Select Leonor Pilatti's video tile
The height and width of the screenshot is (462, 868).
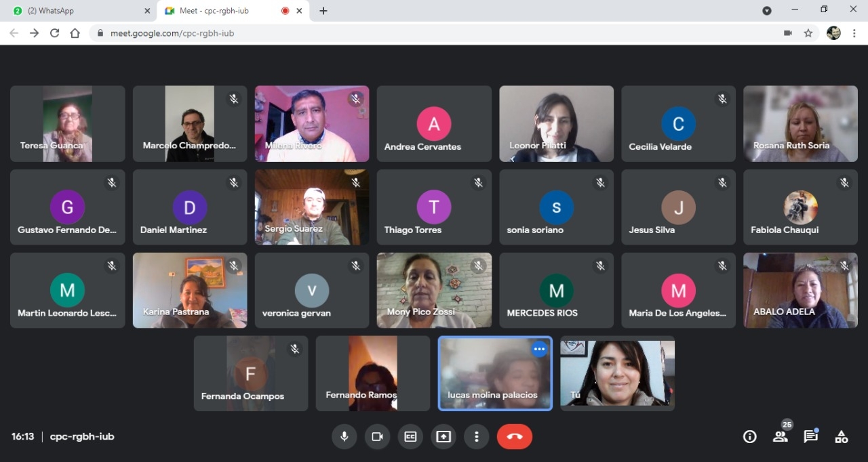556,123
